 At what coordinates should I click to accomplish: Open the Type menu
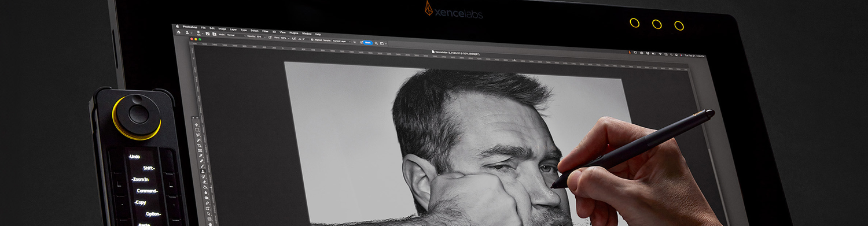(244, 30)
